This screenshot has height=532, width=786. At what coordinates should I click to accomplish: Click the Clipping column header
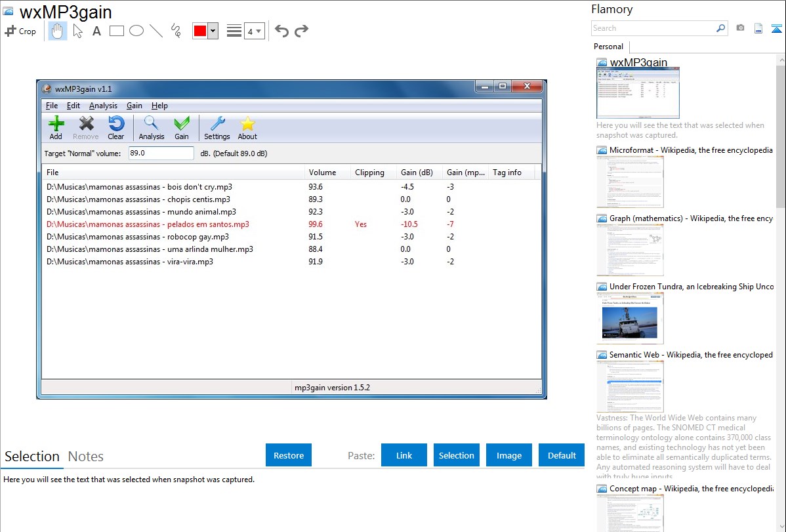373,173
